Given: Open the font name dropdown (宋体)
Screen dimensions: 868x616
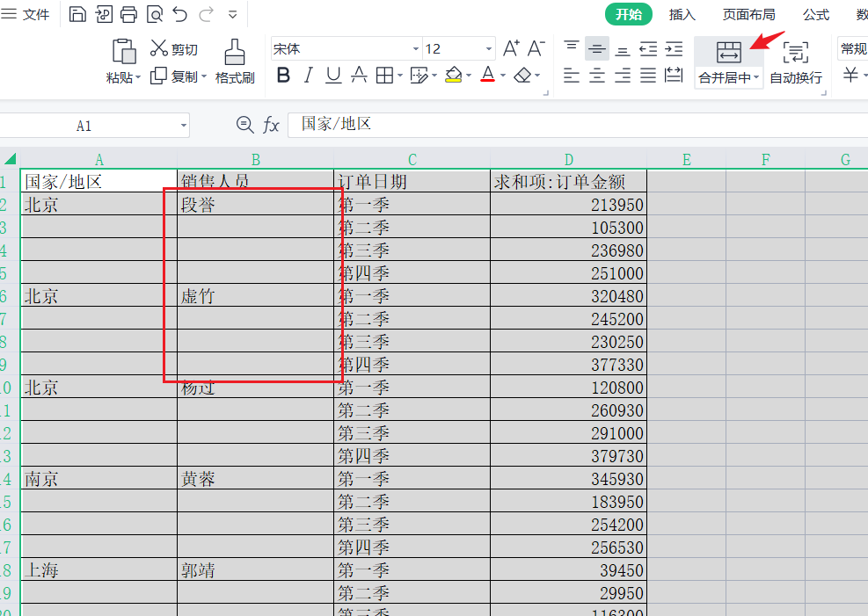Looking at the screenshot, I should tap(416, 49).
